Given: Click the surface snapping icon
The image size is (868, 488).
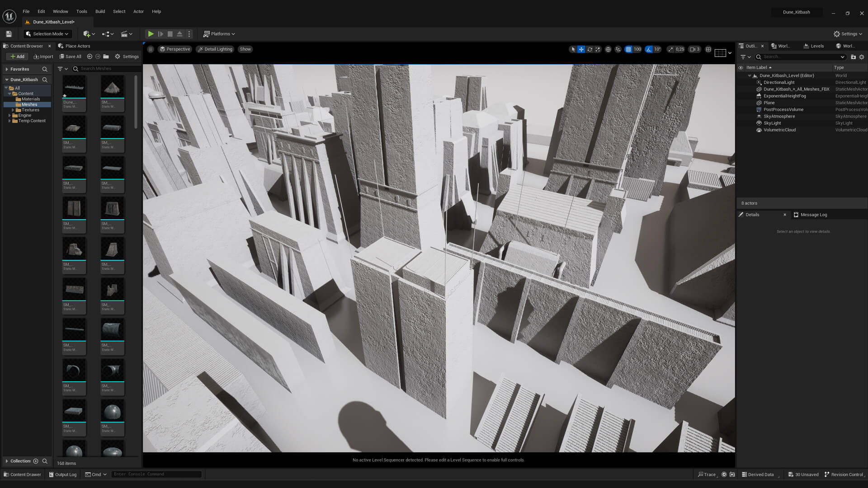Looking at the screenshot, I should [618, 49].
